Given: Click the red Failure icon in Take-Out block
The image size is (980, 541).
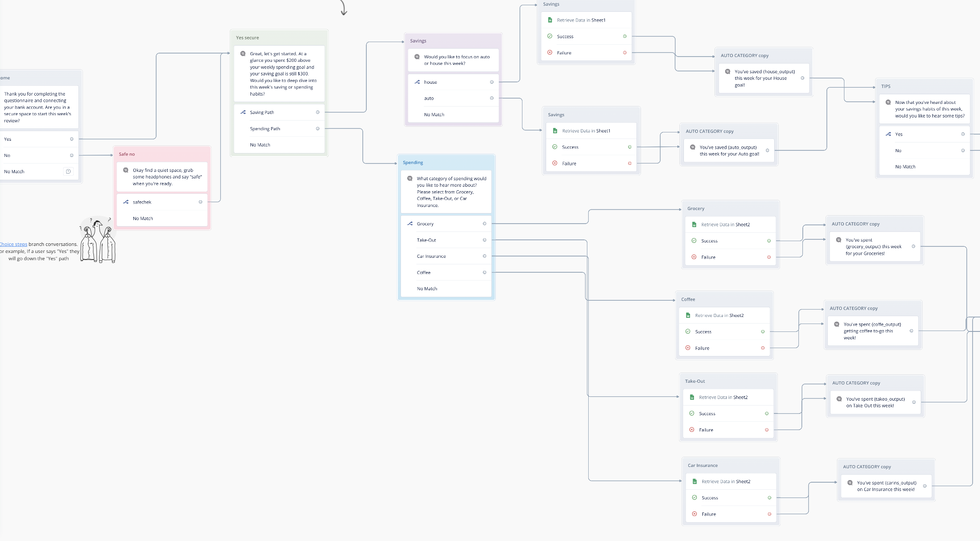Looking at the screenshot, I should coord(691,430).
